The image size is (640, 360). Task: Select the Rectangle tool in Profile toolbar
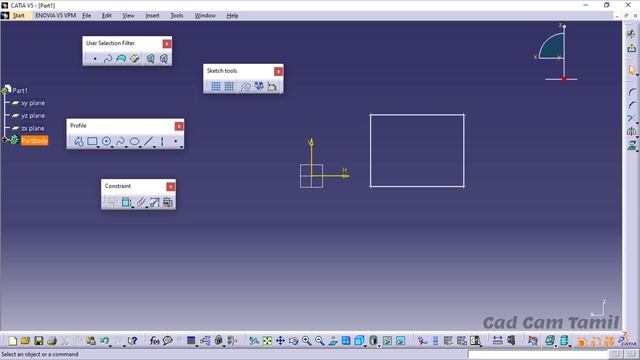coord(92,141)
